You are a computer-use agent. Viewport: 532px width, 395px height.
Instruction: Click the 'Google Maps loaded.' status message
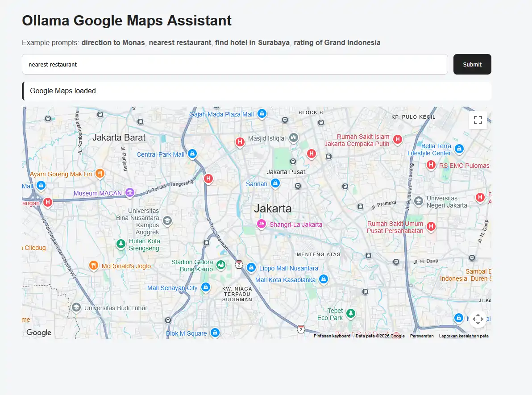pos(63,91)
